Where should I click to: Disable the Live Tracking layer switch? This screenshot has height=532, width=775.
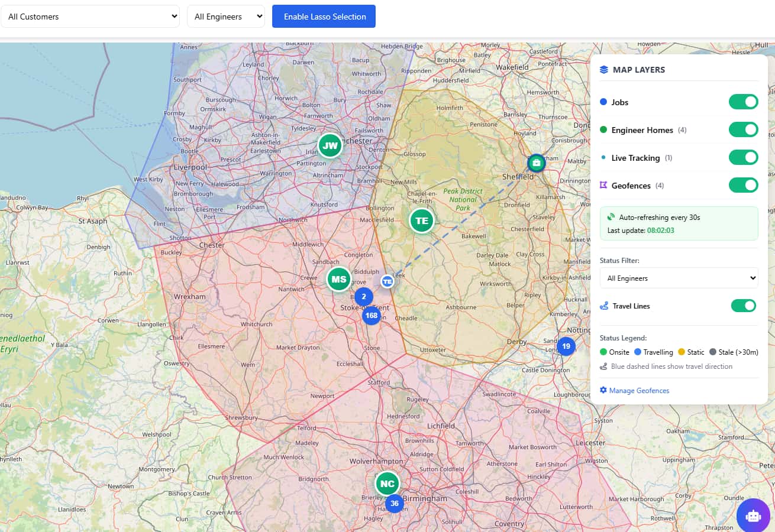coord(743,157)
